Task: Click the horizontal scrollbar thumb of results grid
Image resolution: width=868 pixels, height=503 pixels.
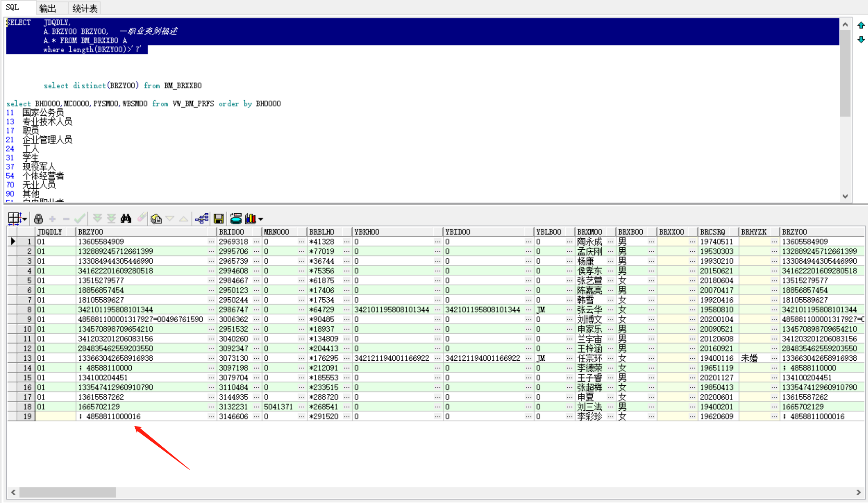Action: [x=67, y=492]
